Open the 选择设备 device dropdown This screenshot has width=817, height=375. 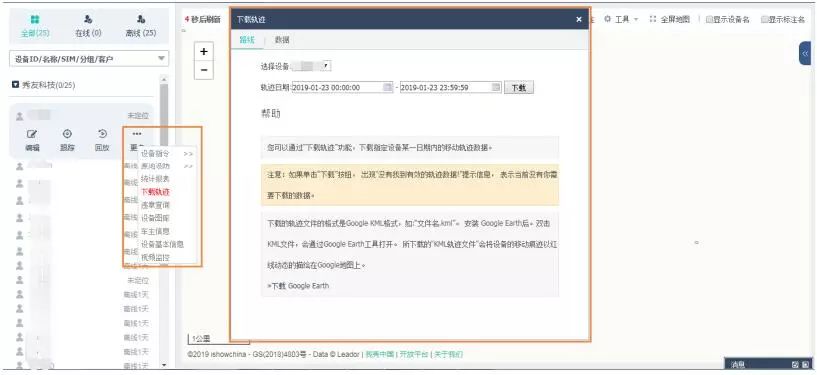[311, 66]
